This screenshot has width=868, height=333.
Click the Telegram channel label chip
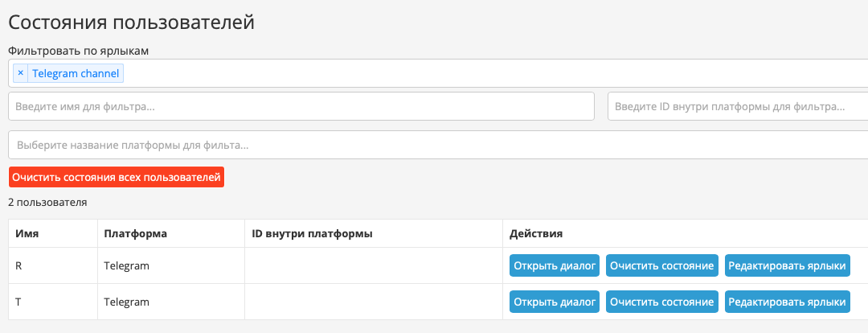pos(76,73)
